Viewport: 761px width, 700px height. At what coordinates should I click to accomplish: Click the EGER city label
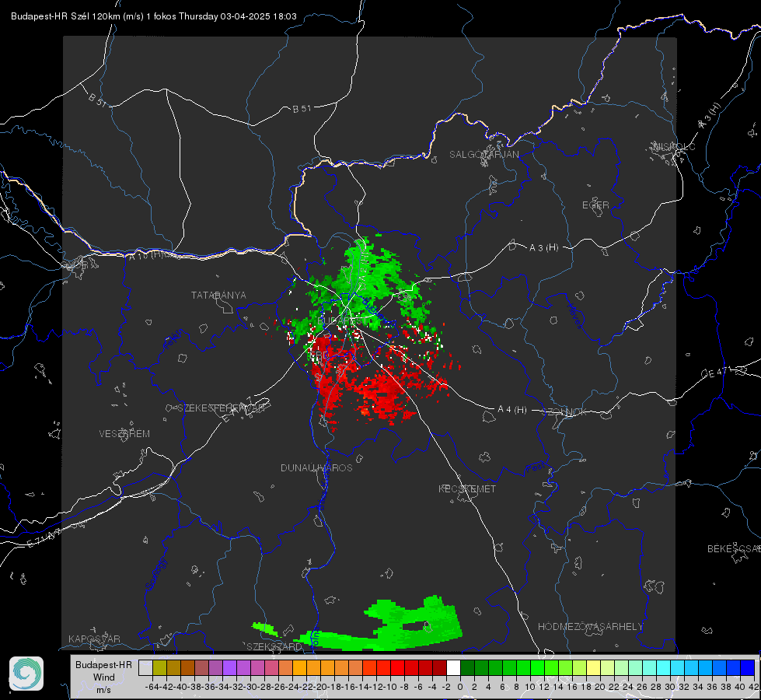click(x=595, y=205)
